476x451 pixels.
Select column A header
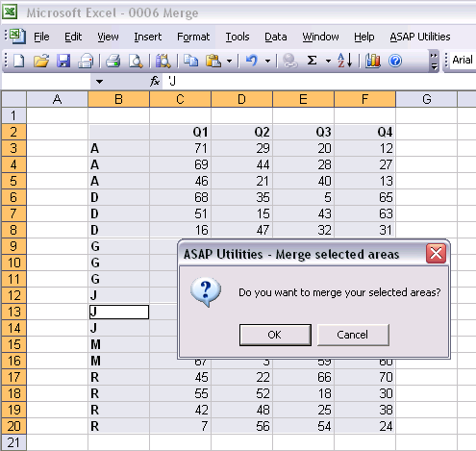[57, 99]
